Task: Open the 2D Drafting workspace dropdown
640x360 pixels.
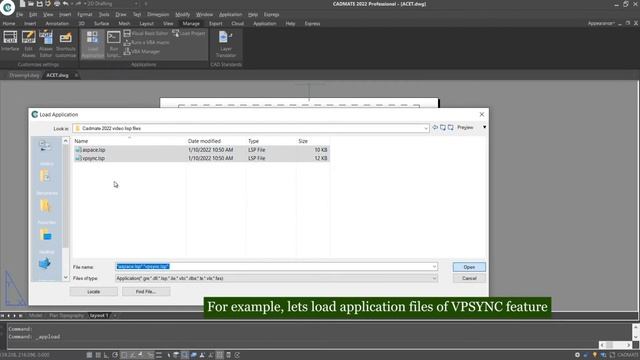Action: [x=112, y=4]
